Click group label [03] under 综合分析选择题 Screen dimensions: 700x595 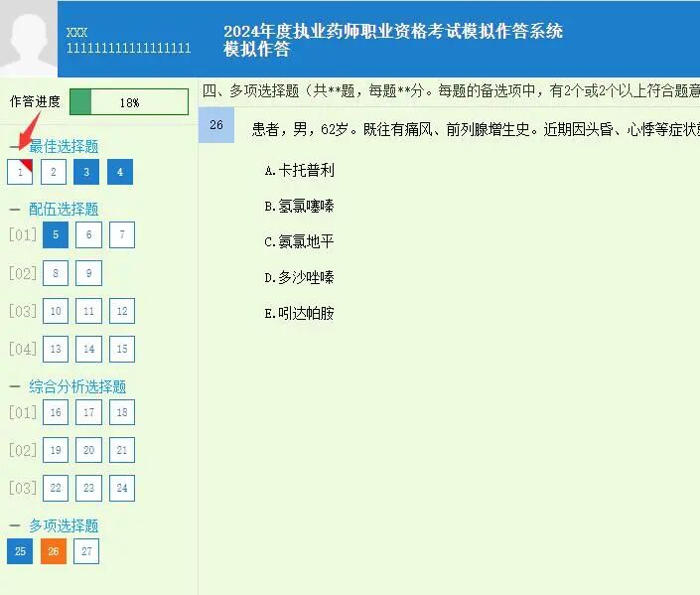pyautogui.click(x=23, y=488)
